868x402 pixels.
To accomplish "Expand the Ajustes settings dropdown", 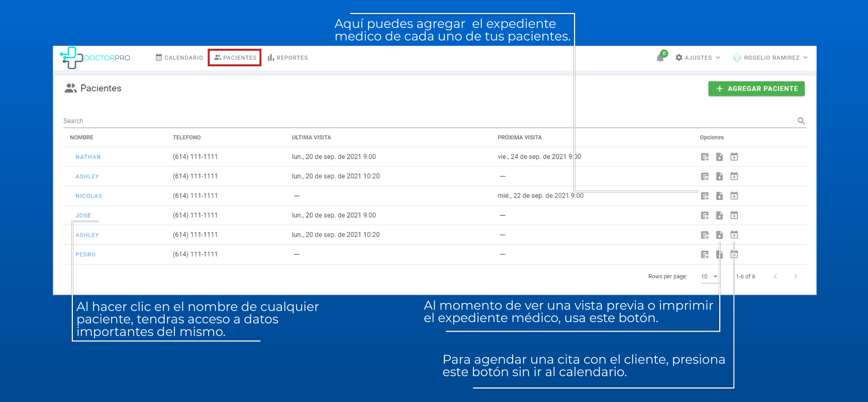I will [698, 58].
